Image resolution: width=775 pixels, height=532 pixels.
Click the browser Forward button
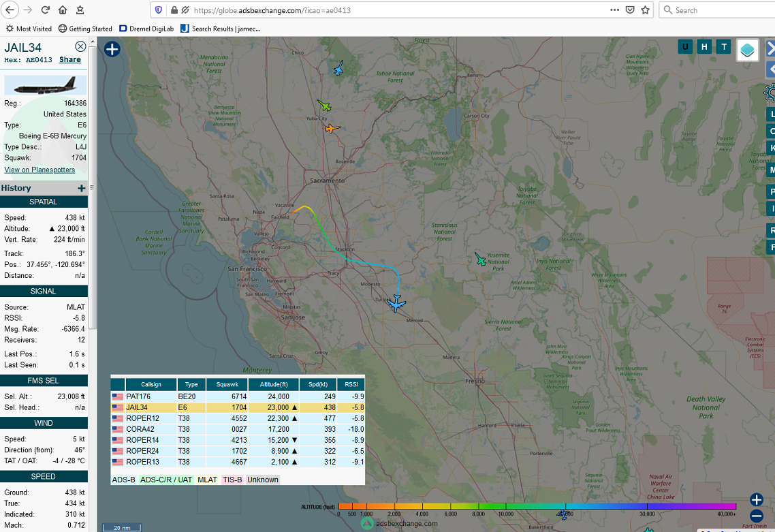(x=28, y=10)
